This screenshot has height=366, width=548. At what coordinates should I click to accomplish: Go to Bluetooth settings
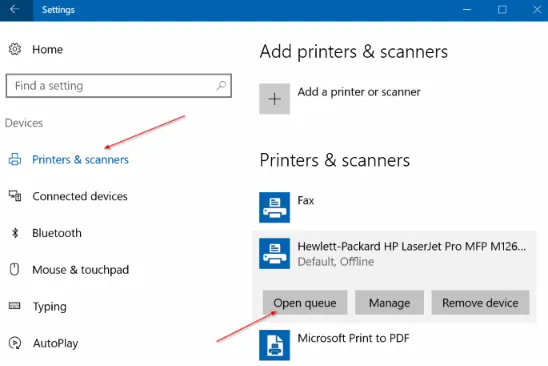pos(57,233)
